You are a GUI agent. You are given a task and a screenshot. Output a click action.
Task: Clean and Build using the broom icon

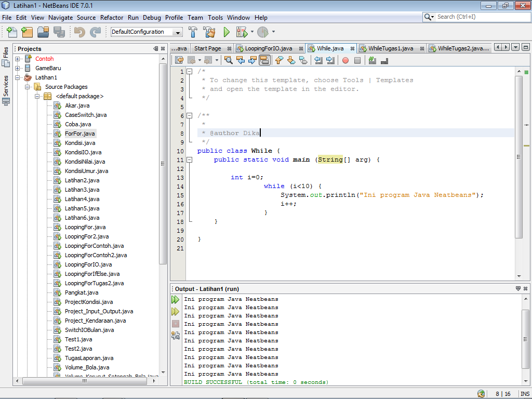pos(208,32)
